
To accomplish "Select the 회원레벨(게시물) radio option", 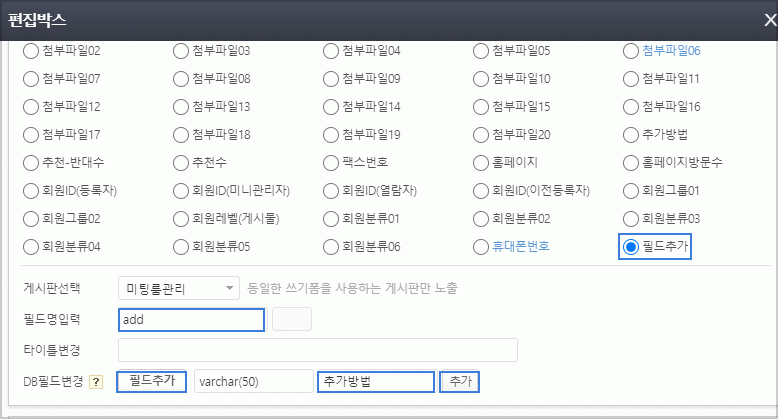I will tap(181, 218).
